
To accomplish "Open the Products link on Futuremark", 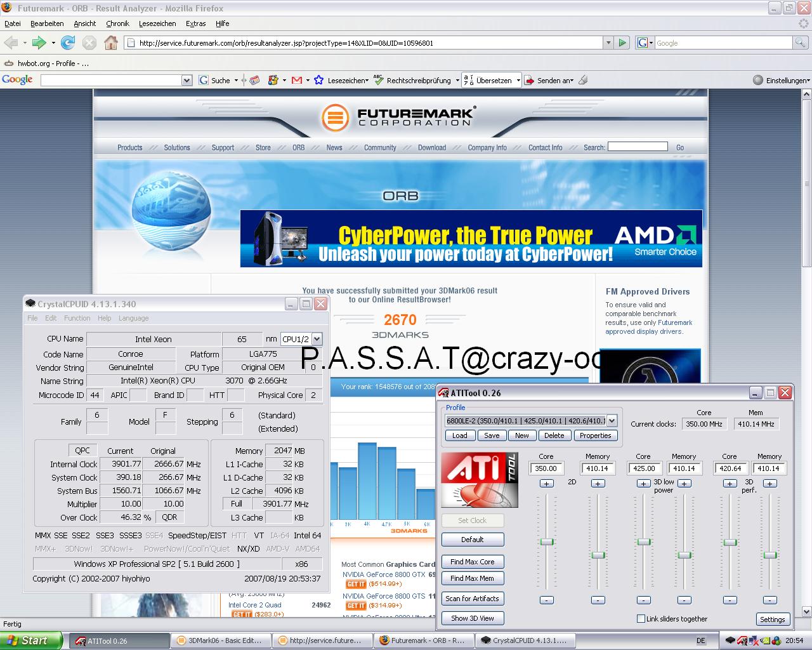I will [129, 147].
